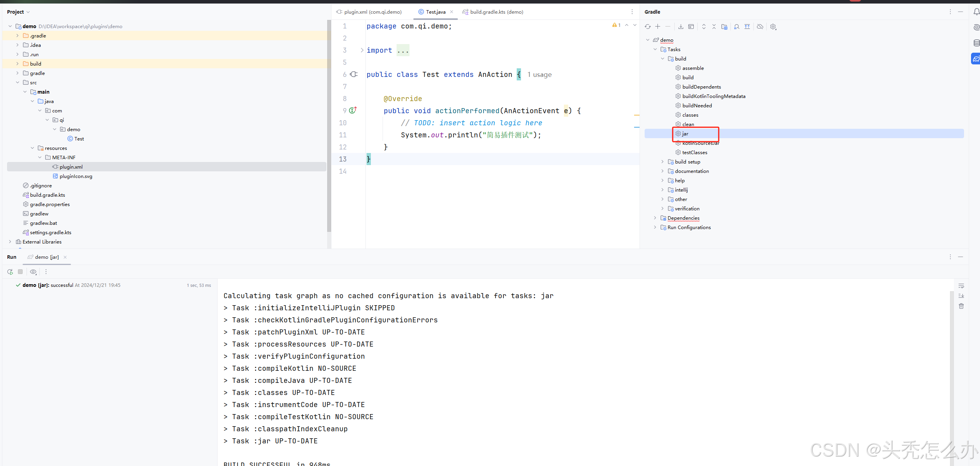
Task: Click the warning indicator in editor corner
Action: coord(616,25)
